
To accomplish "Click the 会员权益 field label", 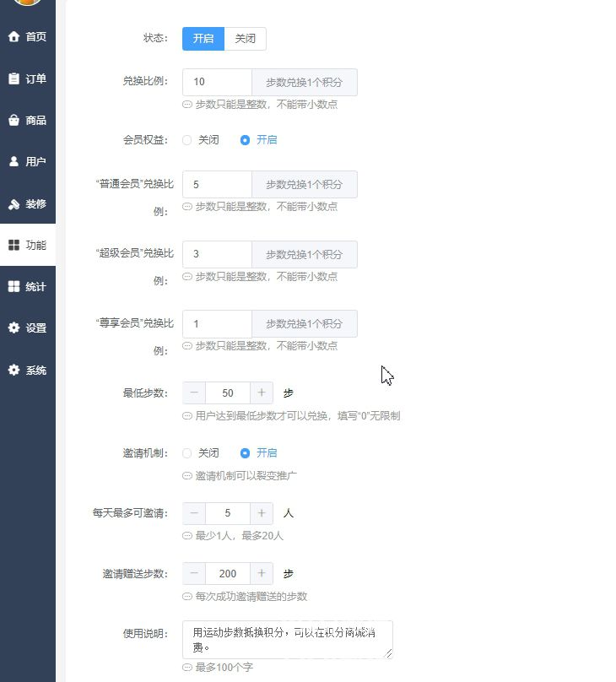I will tap(145, 140).
